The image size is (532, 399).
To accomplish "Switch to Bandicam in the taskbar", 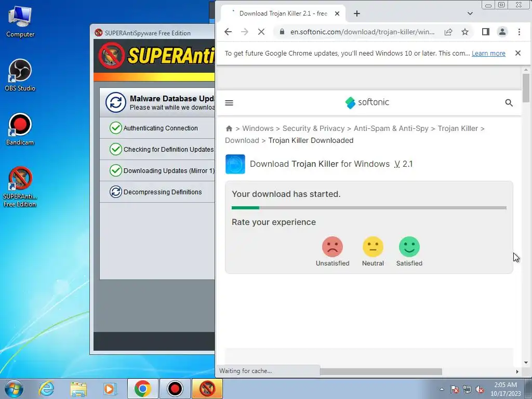I will point(175,389).
